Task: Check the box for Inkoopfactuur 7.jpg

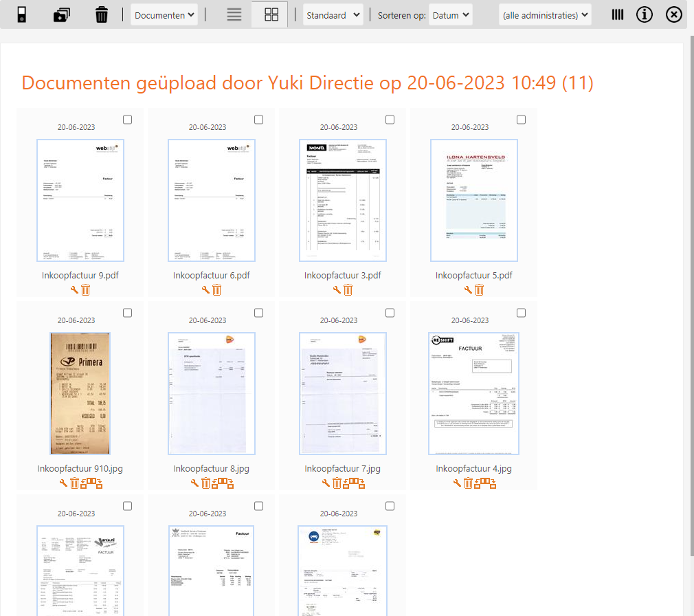Action: point(390,313)
